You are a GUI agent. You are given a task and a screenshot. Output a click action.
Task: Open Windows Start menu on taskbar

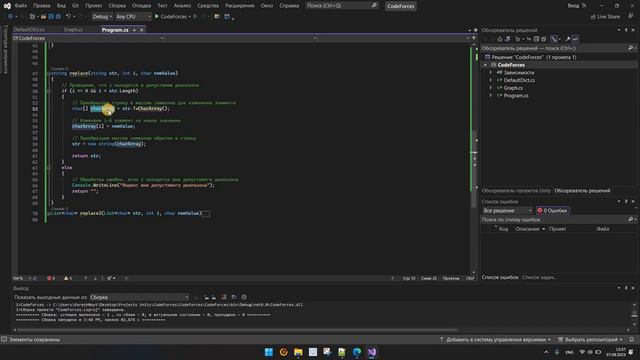point(269,352)
